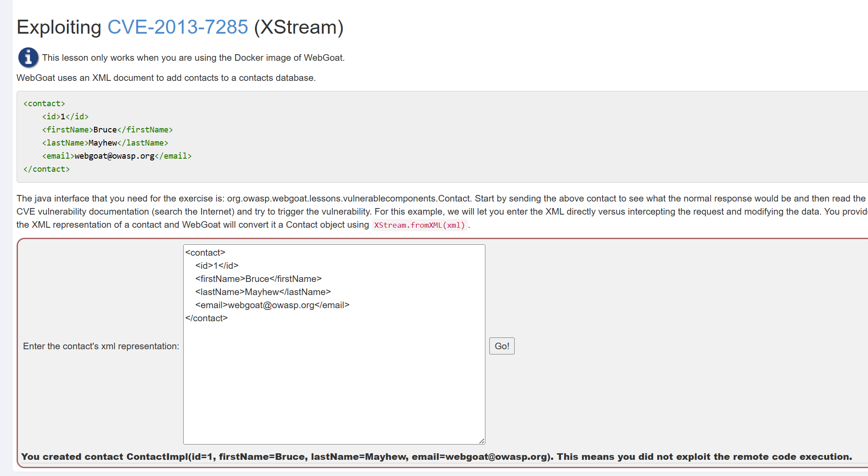This screenshot has width=868, height=476.
Task: Click webgoat@owasp.org in the code sample
Action: [x=115, y=156]
